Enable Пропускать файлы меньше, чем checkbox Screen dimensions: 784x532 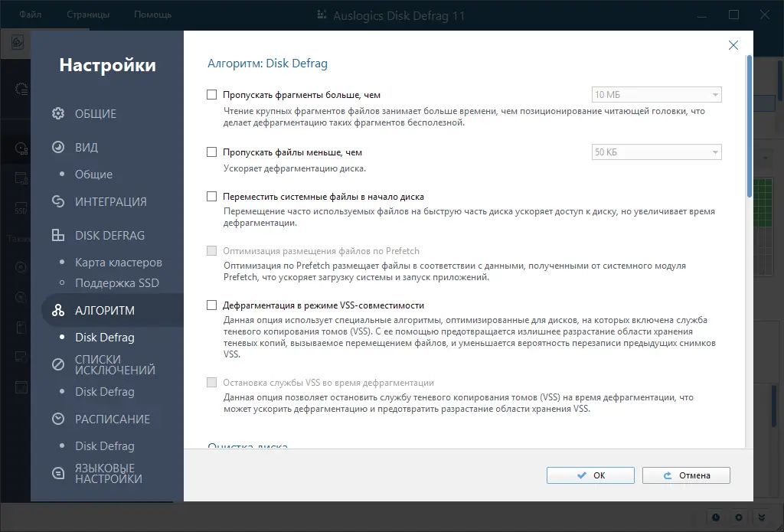pyautogui.click(x=211, y=152)
